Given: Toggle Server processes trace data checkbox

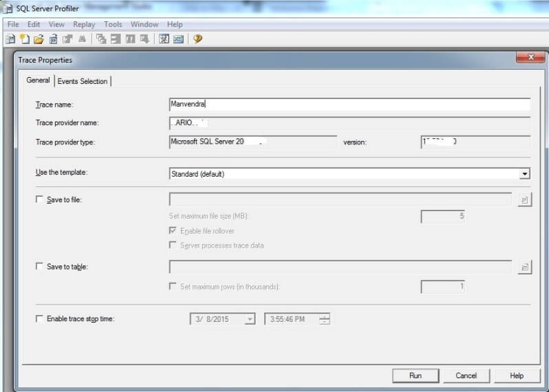Looking at the screenshot, I should coord(173,245).
